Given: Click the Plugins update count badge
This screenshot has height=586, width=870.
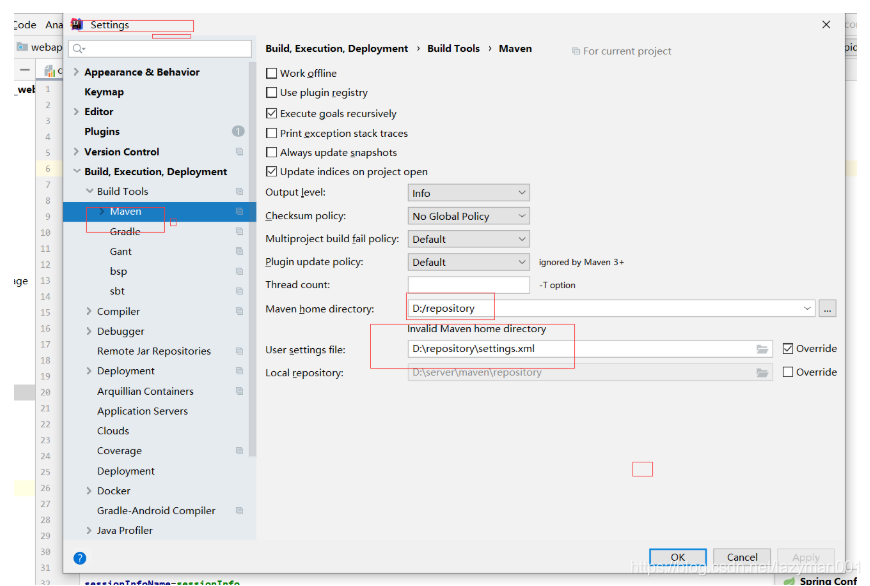Looking at the screenshot, I should point(238,131).
